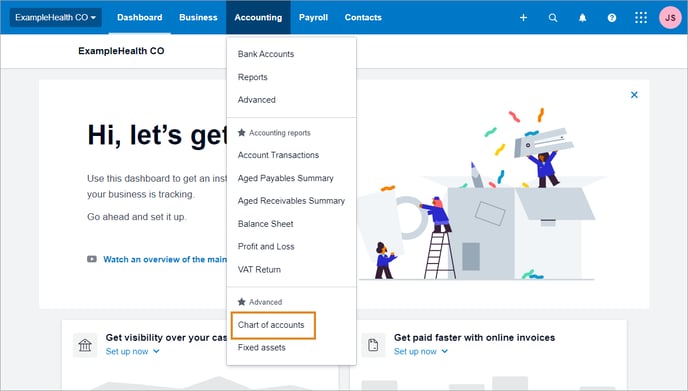Click the invoice document icon
688x391 pixels.
tap(373, 345)
